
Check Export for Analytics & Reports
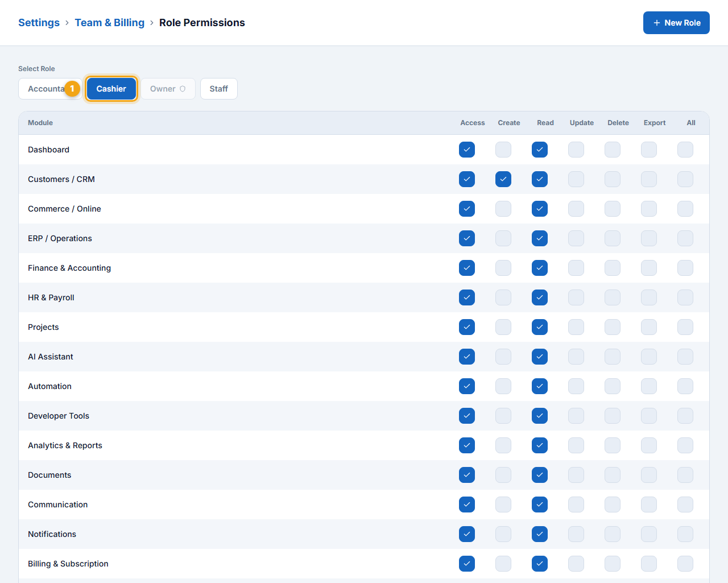tap(649, 445)
